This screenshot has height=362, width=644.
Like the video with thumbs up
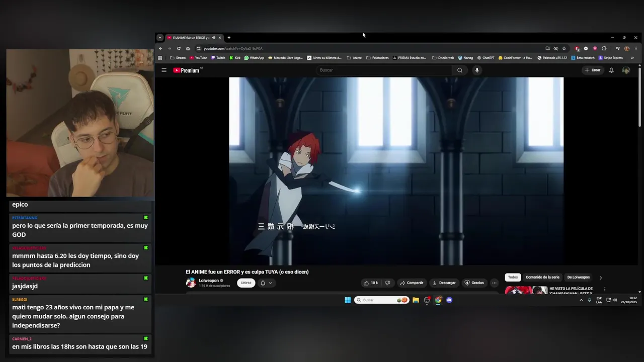[371, 283]
